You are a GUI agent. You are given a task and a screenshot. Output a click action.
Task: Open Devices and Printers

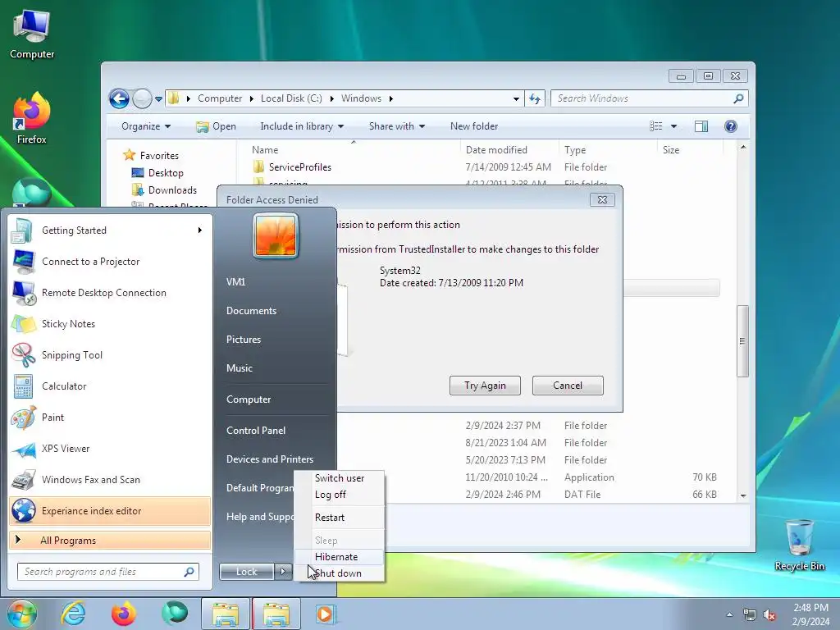270,459
